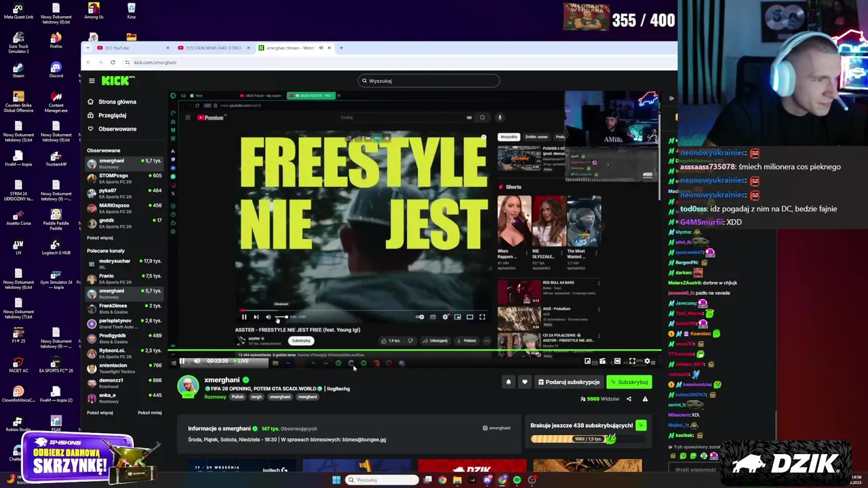Open Meta Quest Link desktop icon
This screenshot has height=488, width=868.
(18, 11)
